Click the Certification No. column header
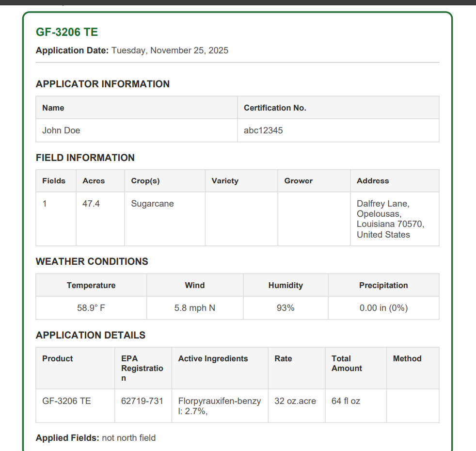 tap(275, 108)
